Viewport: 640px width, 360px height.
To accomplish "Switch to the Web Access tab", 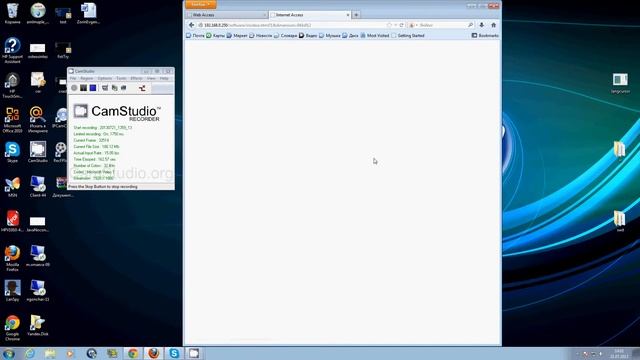I will pyautogui.click(x=226, y=15).
